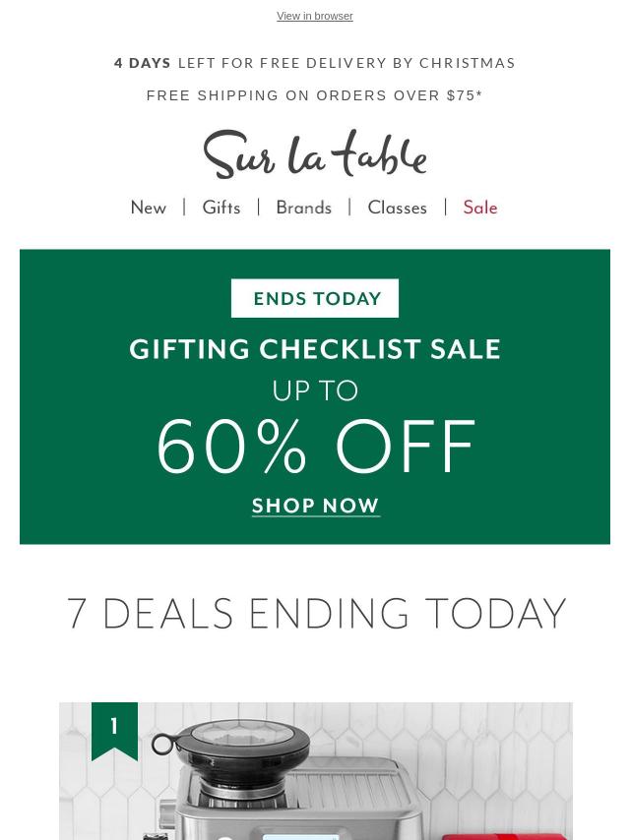
Task: Click the SHOP NOW link in the banner
Action: pos(315,506)
